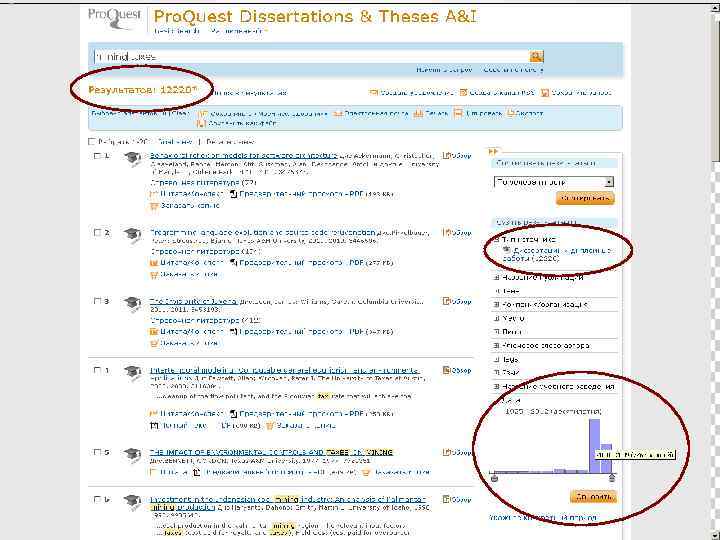Viewport: 720px width, 540px height.
Task: Click the Печать (print) icon
Action: 418,113
